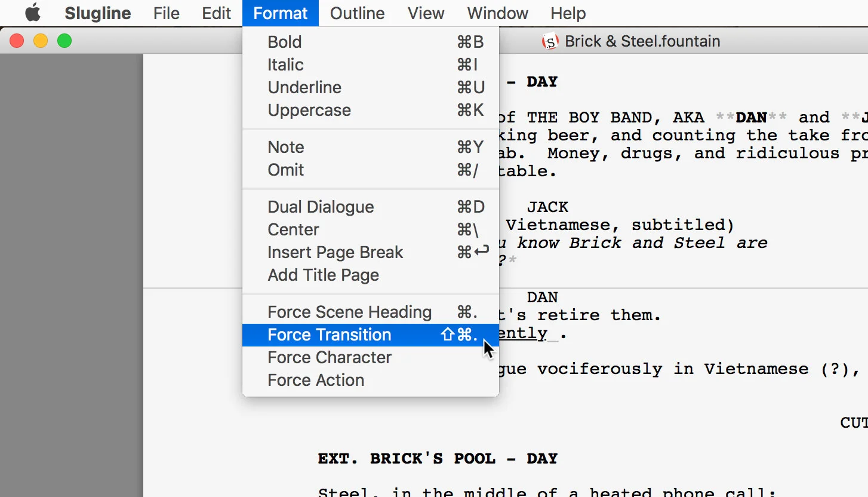Viewport: 868px width, 497px height.
Task: Select Insert Page Break
Action: coord(371,252)
